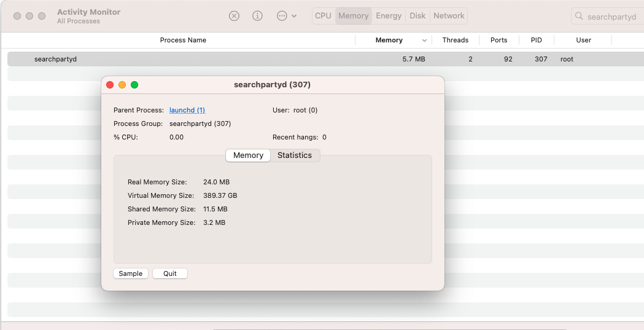The width and height of the screenshot is (644, 330).
Task: Zoom the searchpartyd inspector with green button
Action: click(134, 85)
